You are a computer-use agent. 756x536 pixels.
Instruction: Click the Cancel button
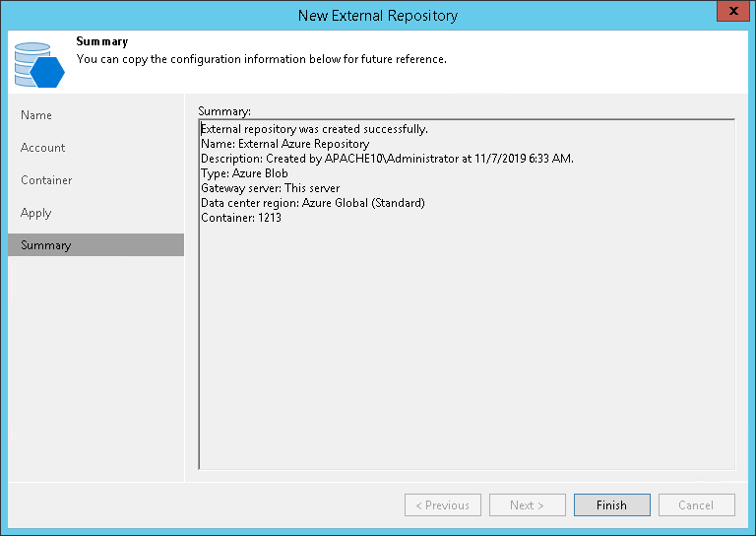pyautogui.click(x=697, y=504)
